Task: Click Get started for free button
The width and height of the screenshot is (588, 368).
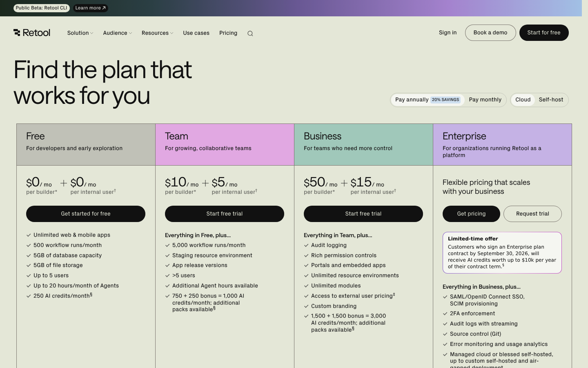Action: (x=86, y=214)
